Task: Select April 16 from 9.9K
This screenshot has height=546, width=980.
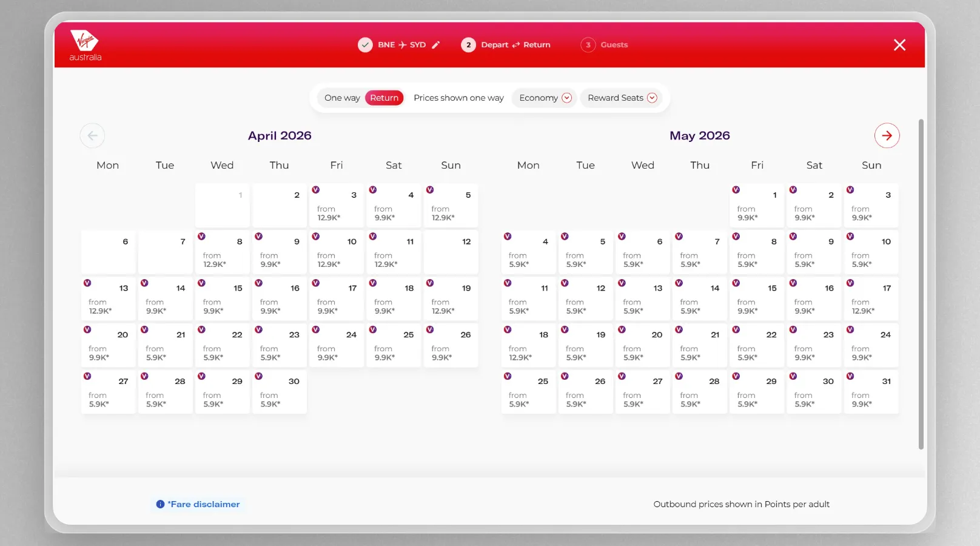Action: (280, 299)
